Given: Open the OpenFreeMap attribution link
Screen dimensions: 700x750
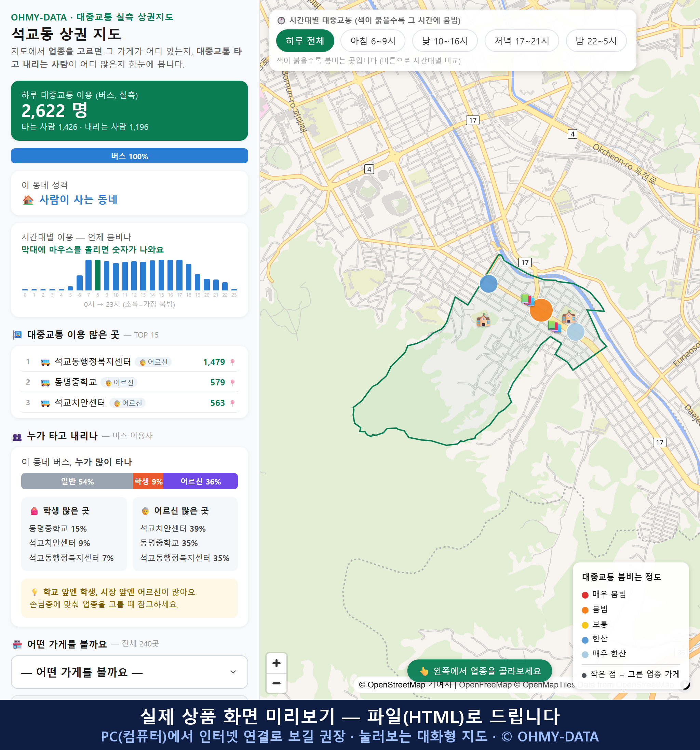Looking at the screenshot, I should pos(485,684).
